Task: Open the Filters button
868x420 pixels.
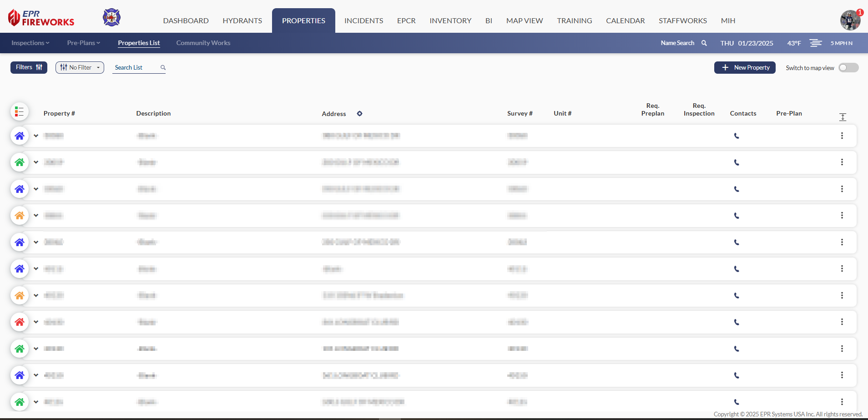Action: click(29, 67)
